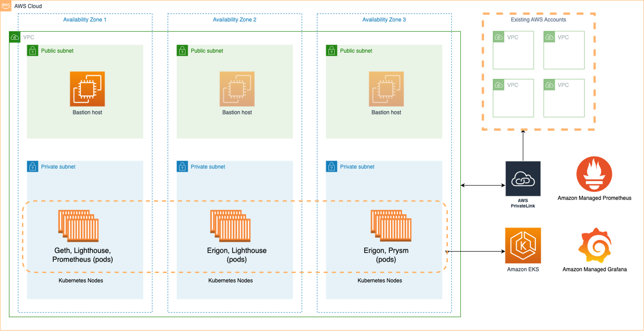The image size is (644, 331).
Task: Click the Amazon EKS icon
Action: [523, 246]
